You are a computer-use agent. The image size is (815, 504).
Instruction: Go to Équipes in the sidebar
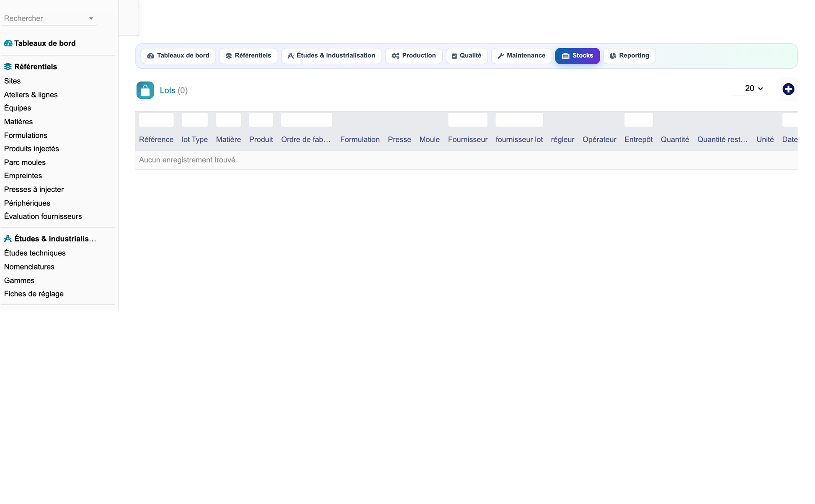pos(18,108)
